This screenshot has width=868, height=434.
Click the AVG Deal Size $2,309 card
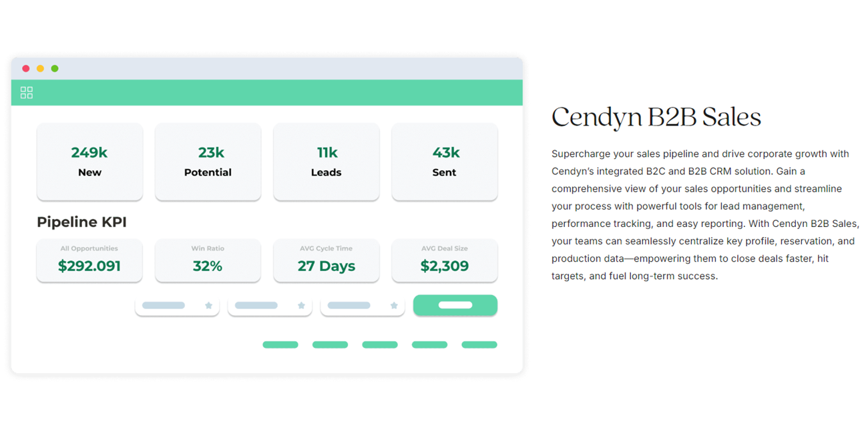point(445,260)
